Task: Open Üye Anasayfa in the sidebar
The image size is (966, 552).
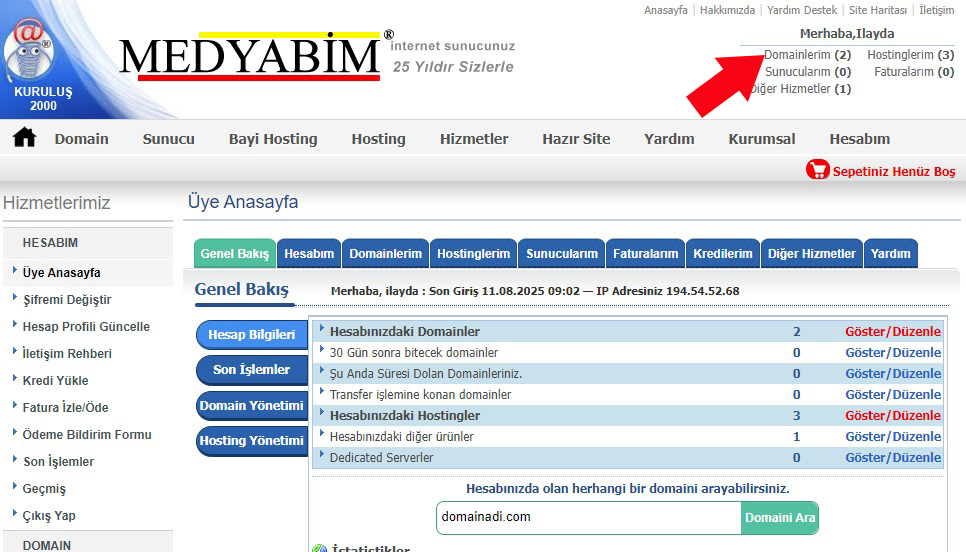Action: pos(62,272)
